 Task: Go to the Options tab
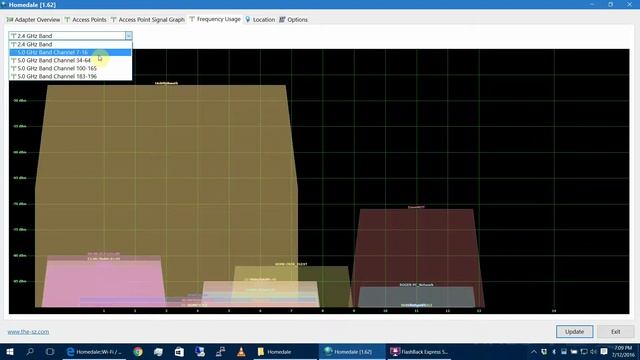coord(293,20)
